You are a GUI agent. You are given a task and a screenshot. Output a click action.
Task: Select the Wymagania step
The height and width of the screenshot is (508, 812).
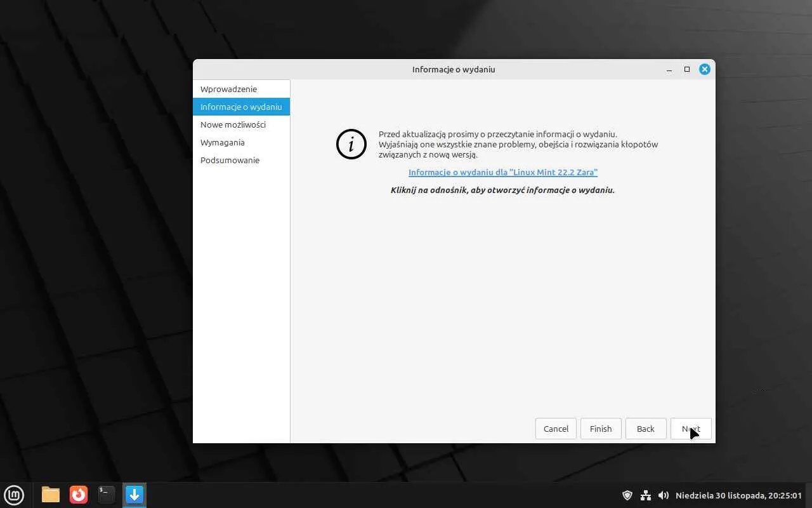pos(241,142)
